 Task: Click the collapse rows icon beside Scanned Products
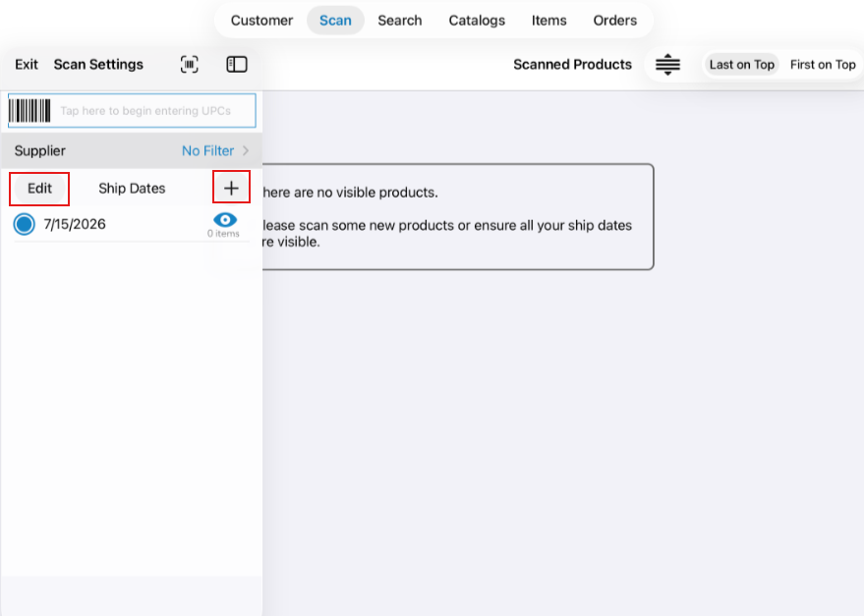click(x=667, y=65)
